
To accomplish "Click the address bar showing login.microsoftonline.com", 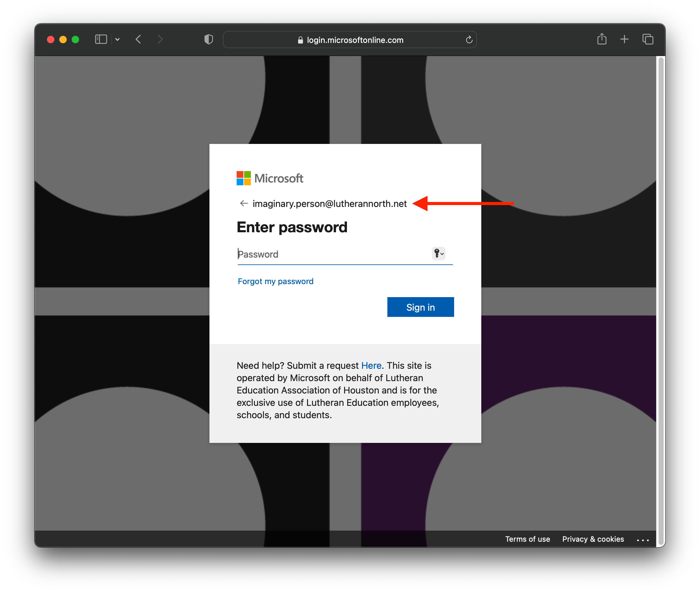I will click(x=350, y=40).
